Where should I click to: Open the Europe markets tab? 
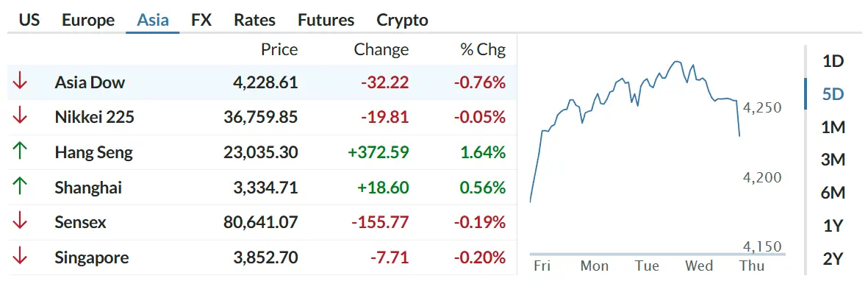88,21
